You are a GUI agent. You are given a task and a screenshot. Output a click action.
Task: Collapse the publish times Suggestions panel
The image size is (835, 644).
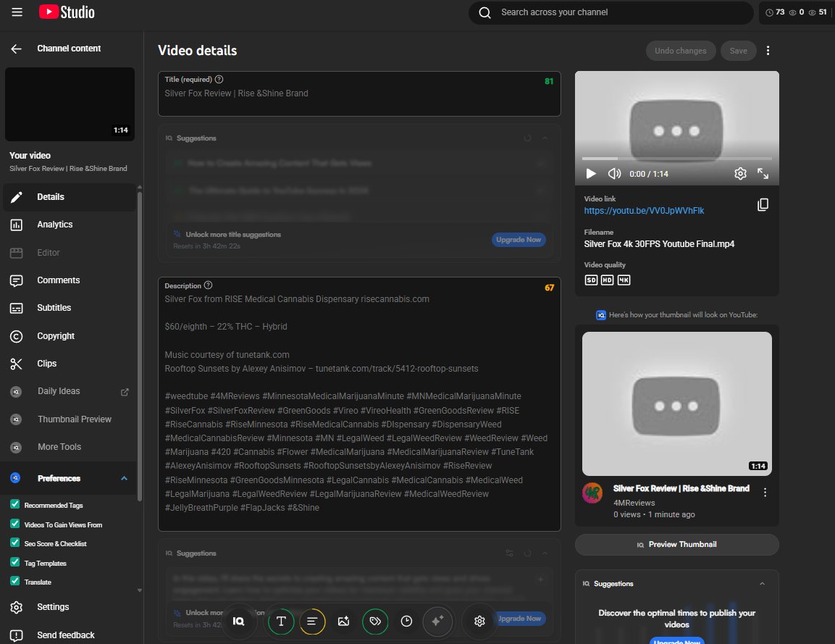click(x=762, y=584)
